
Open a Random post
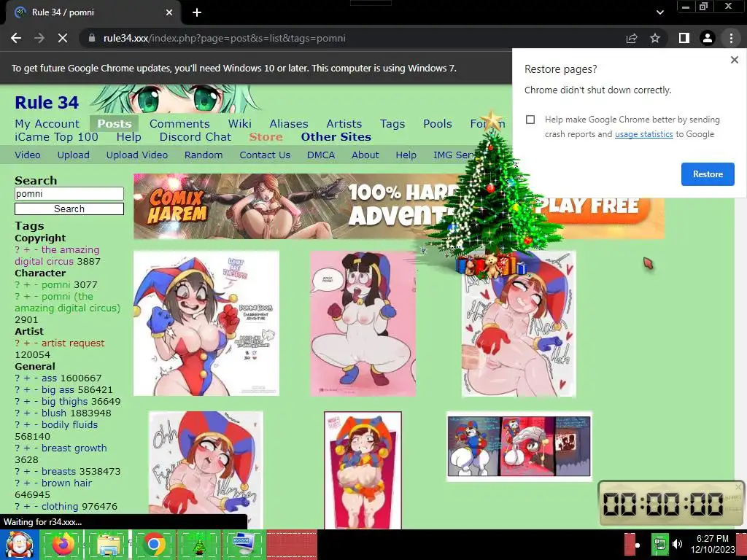pyautogui.click(x=204, y=155)
